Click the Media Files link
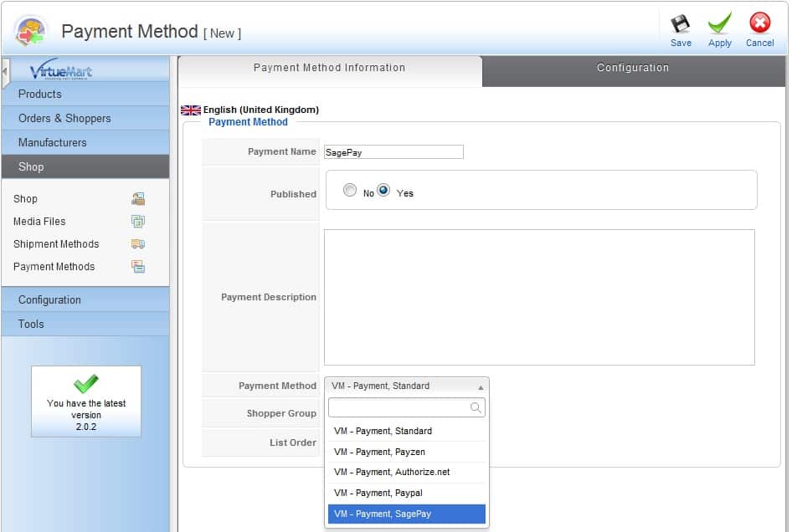This screenshot has height=532, width=792. tap(39, 222)
